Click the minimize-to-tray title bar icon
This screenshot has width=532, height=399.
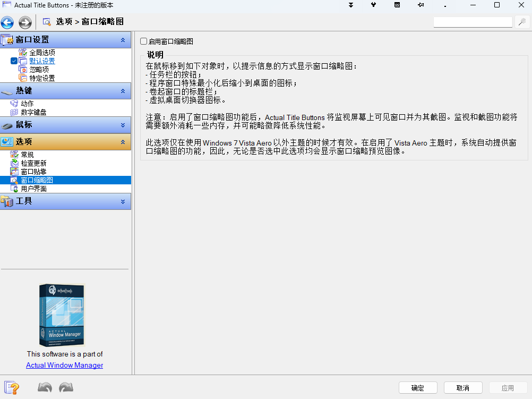coord(397,5)
